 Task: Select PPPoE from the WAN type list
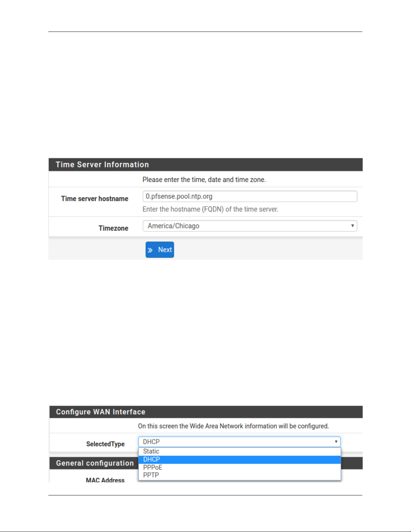240,467
